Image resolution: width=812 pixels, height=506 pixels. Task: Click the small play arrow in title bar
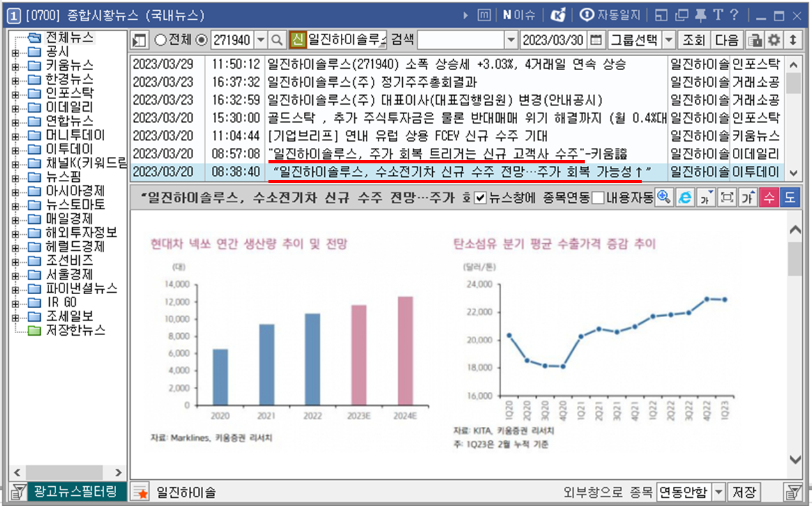[466, 15]
